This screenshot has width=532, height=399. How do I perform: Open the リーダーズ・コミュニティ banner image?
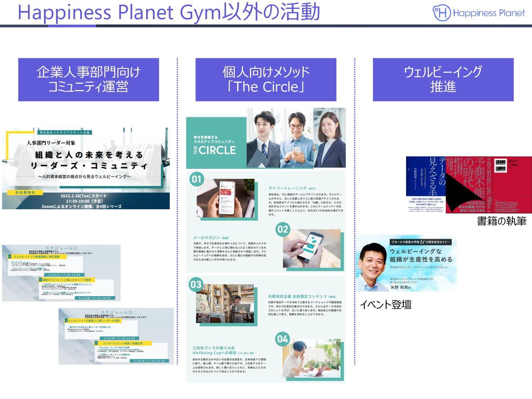(x=86, y=168)
